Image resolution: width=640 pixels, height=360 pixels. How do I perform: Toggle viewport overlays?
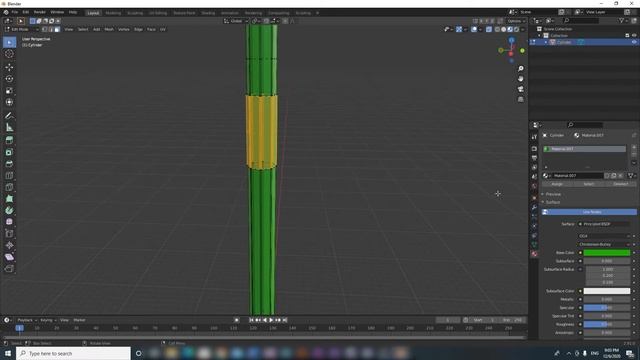click(474, 29)
